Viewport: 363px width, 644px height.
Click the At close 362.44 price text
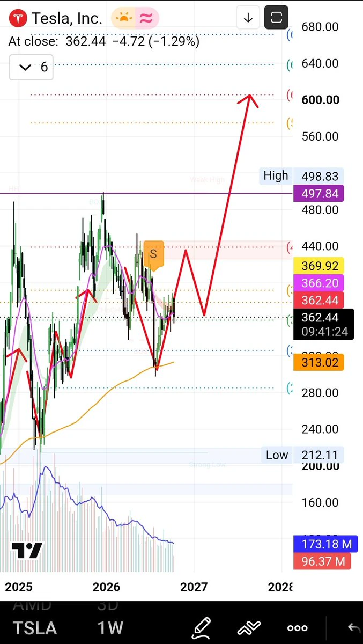click(x=104, y=42)
